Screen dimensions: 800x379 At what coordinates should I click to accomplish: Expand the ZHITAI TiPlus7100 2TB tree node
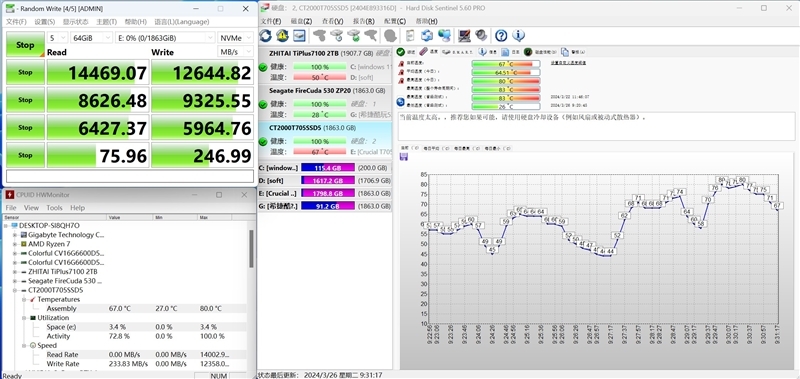pyautogui.click(x=15, y=272)
